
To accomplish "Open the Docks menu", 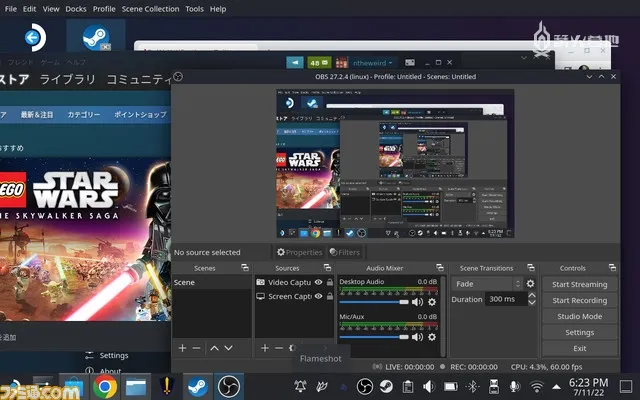I will pos(76,9).
